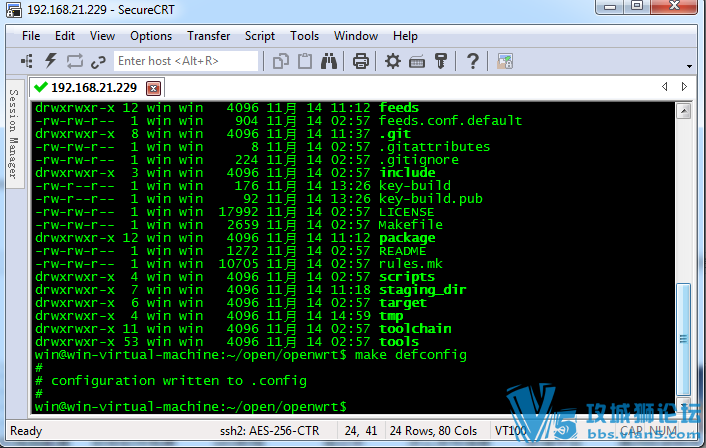Click the Copy toolbar icon
This screenshot has width=706, height=448.
(281, 61)
